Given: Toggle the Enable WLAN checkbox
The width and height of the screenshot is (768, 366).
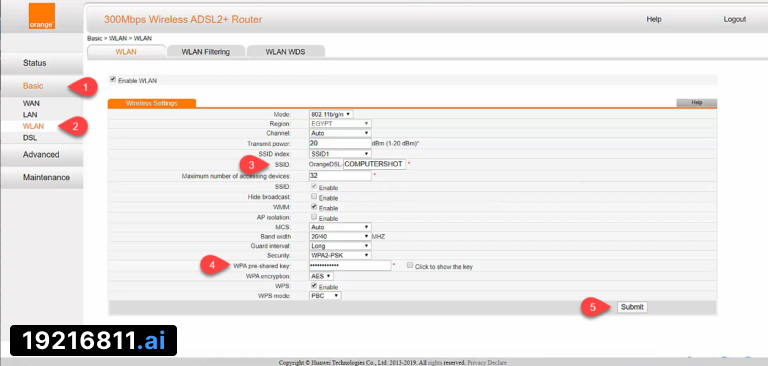Looking at the screenshot, I should click(113, 79).
